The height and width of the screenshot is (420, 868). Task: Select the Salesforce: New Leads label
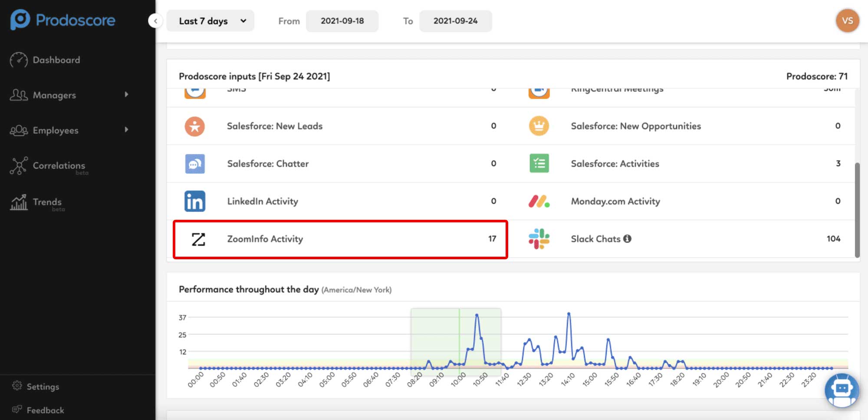tap(275, 126)
